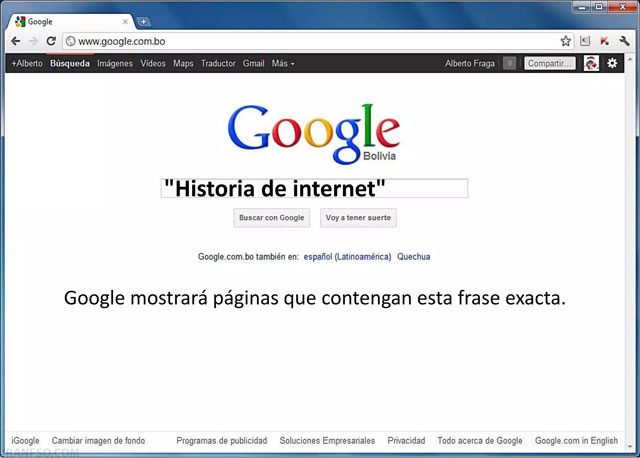This screenshot has height=458, width=640.
Task: Open a new tab with the plus button
Action: (144, 22)
